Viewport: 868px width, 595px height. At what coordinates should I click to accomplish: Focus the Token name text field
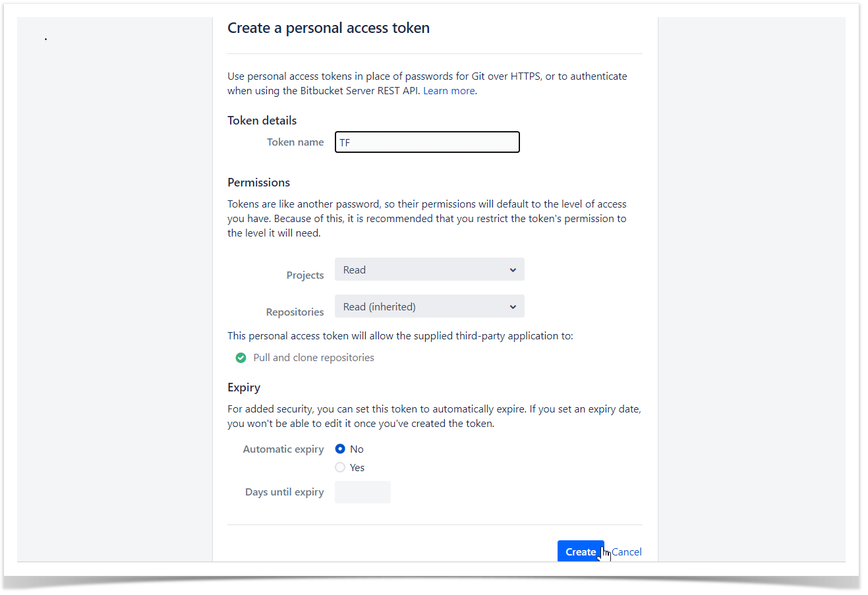(x=427, y=142)
